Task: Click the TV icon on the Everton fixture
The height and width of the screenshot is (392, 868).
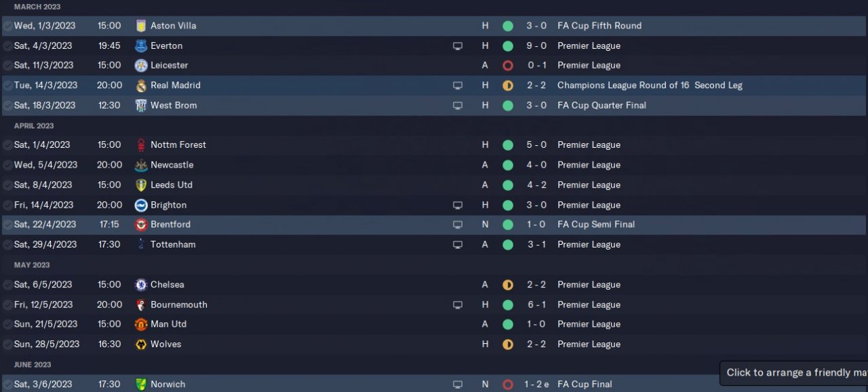Action: coord(458,46)
